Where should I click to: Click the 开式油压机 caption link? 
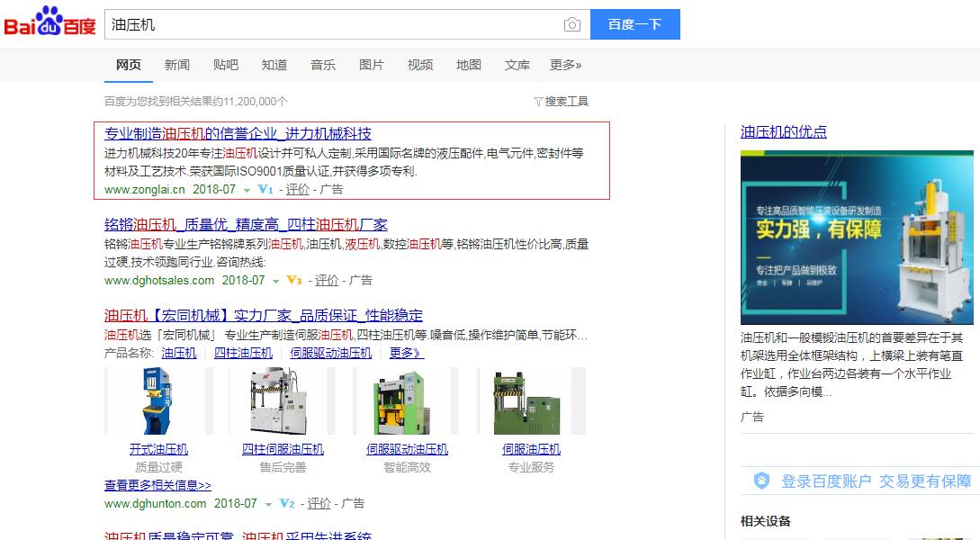coord(158,449)
